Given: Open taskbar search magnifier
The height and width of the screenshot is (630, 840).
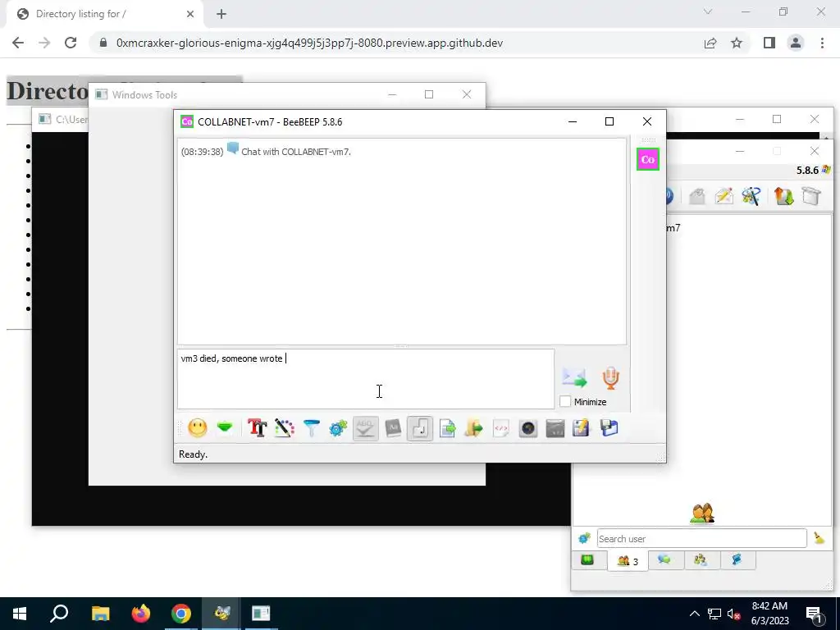Looking at the screenshot, I should (x=59, y=614).
